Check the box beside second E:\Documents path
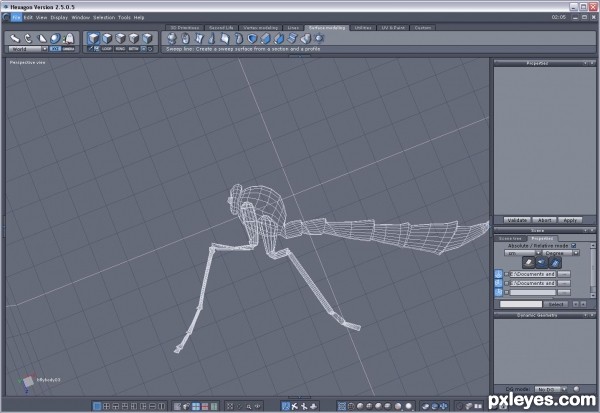The image size is (600, 413). pos(506,284)
